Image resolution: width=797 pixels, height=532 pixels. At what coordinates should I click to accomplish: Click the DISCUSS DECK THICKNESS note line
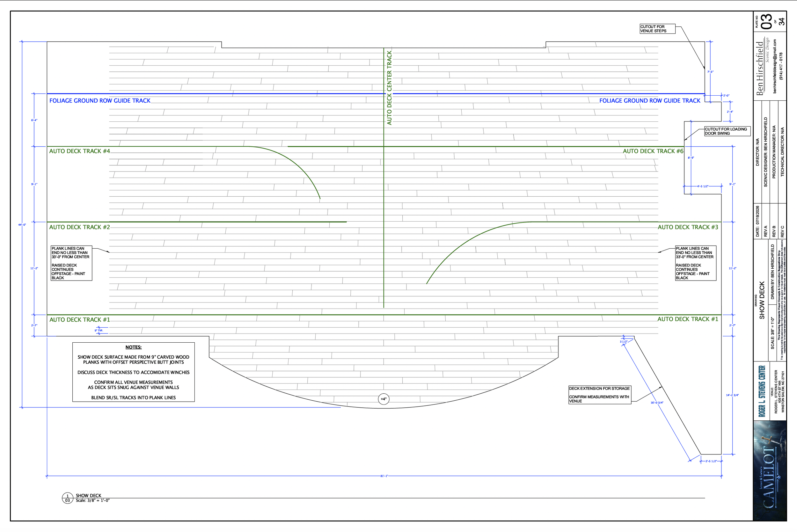click(133, 372)
